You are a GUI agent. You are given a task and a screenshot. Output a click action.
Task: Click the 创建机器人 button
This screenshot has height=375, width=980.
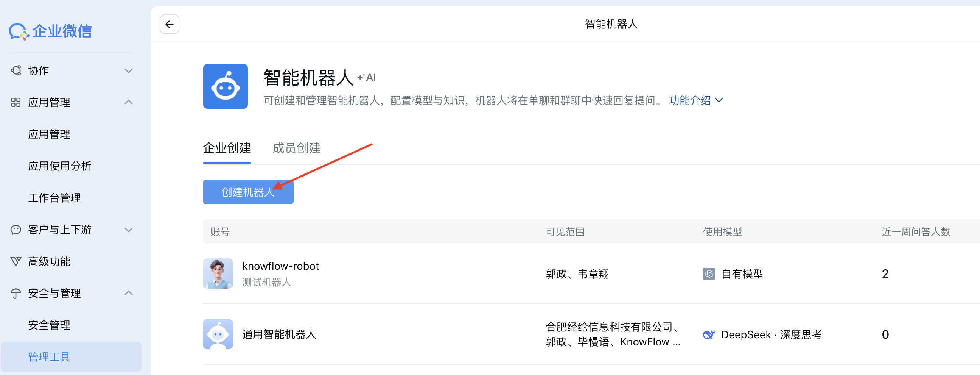pyautogui.click(x=248, y=192)
